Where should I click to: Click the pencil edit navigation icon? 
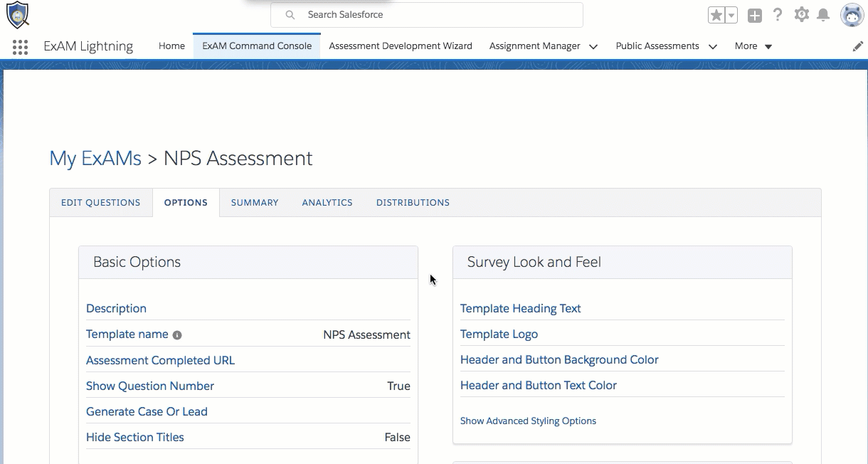[x=858, y=46]
